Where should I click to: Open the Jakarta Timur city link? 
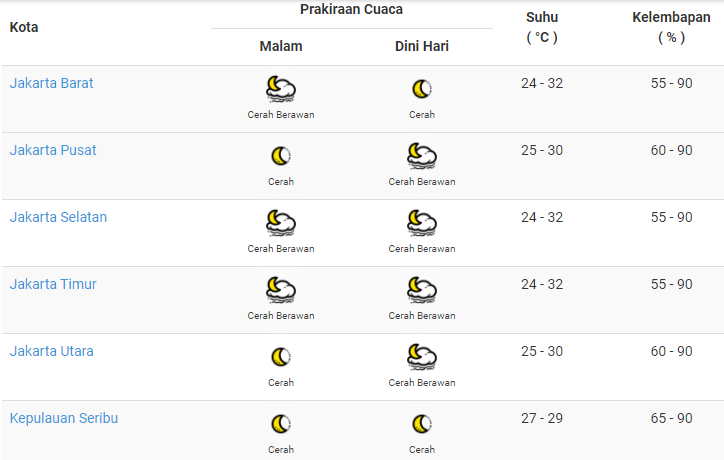pyautogui.click(x=53, y=284)
